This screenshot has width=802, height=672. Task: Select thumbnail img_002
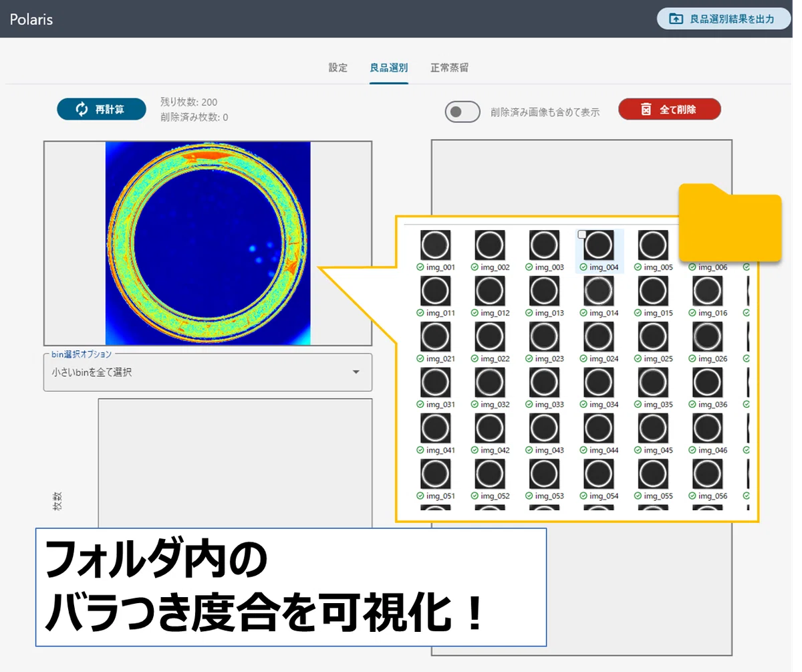(x=490, y=245)
